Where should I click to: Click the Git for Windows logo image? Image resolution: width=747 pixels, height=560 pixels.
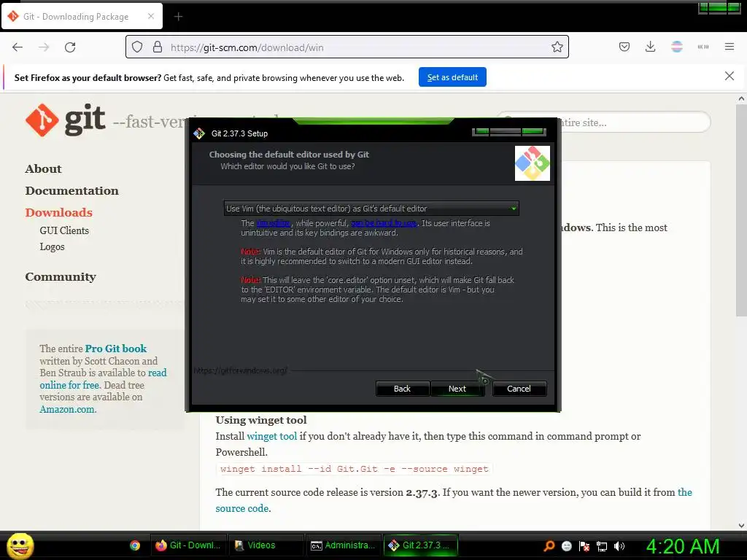click(x=532, y=163)
